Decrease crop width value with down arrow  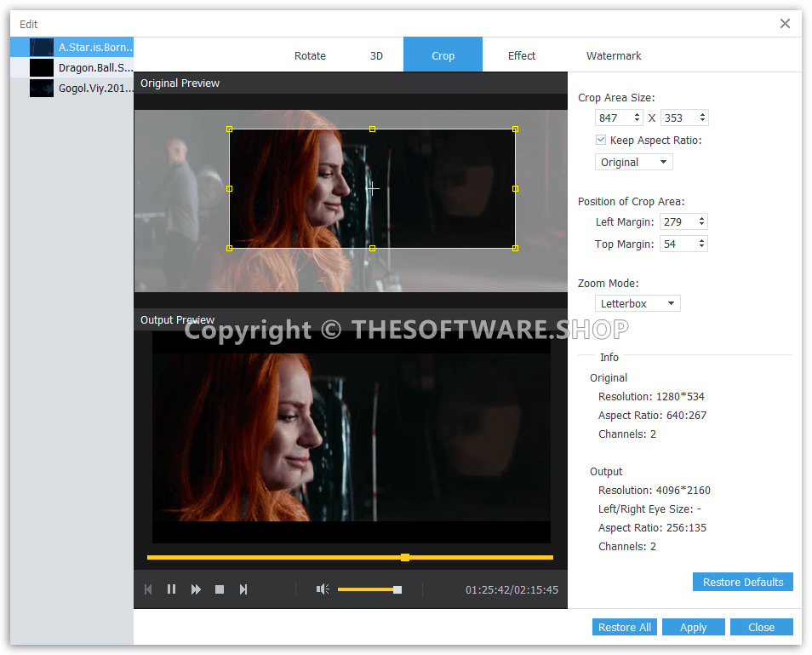pyautogui.click(x=637, y=121)
